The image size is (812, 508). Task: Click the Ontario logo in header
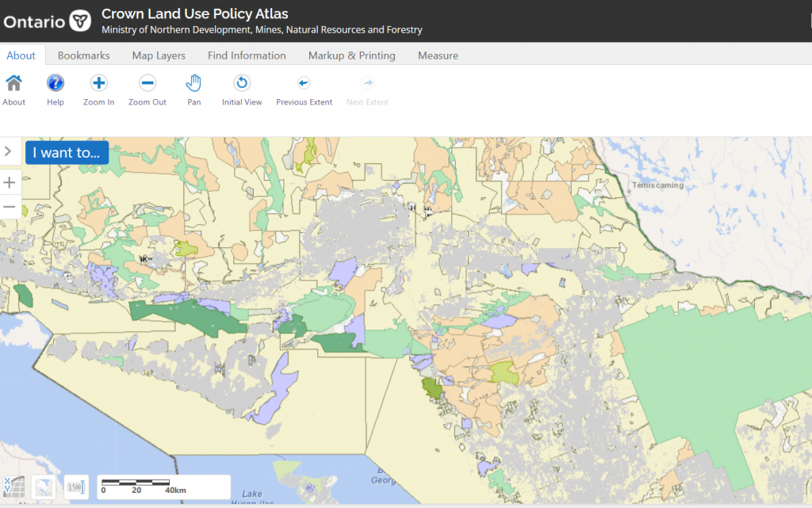tap(48, 21)
